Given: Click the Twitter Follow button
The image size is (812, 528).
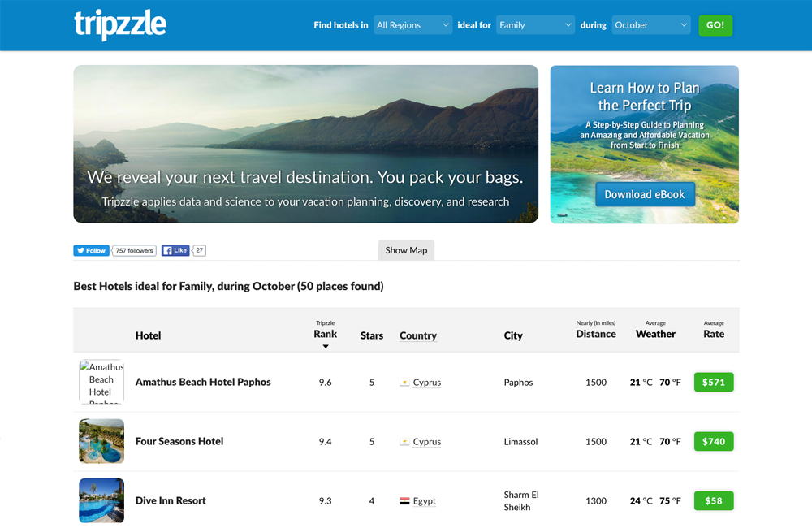Looking at the screenshot, I should tap(91, 251).
